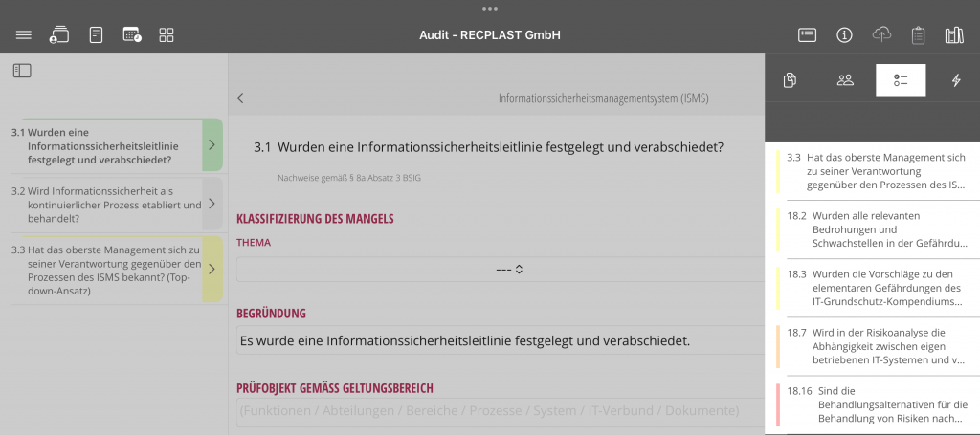Open the hamburger menu

click(x=24, y=35)
